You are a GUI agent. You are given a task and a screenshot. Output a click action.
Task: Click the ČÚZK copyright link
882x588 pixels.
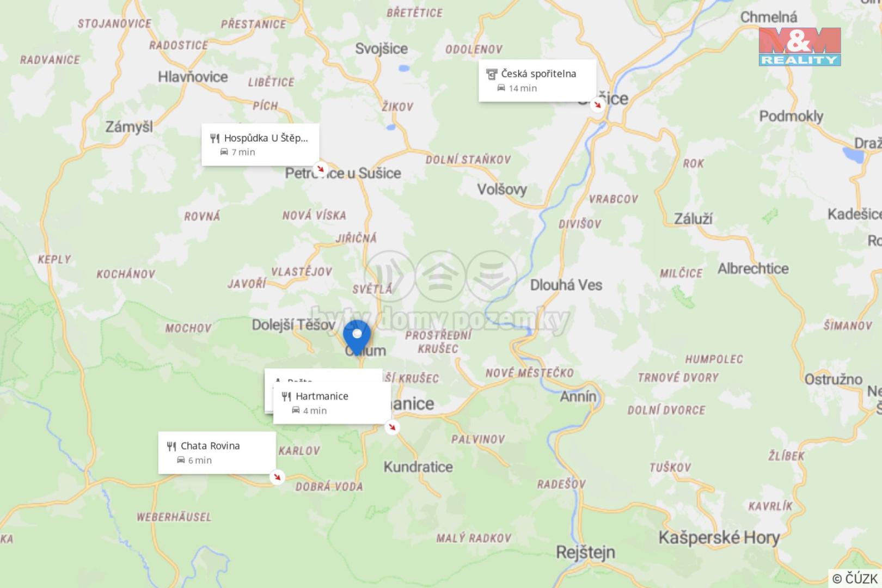[855, 578]
